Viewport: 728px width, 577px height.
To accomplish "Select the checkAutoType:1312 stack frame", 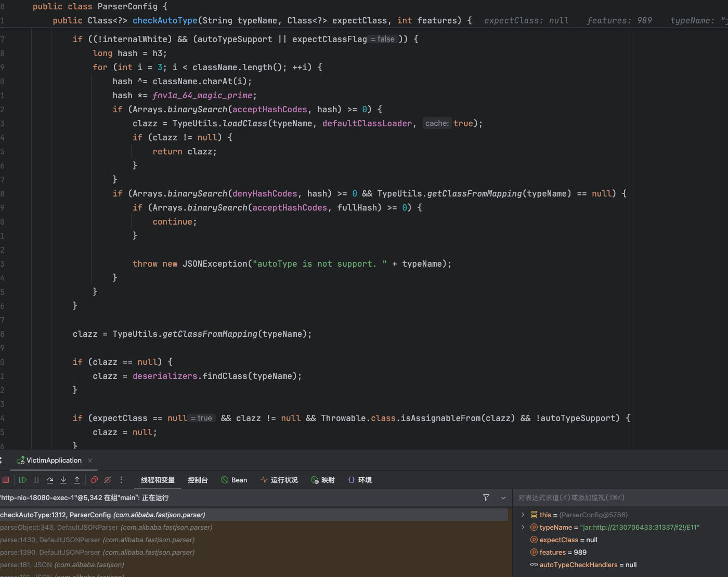I will coord(254,515).
